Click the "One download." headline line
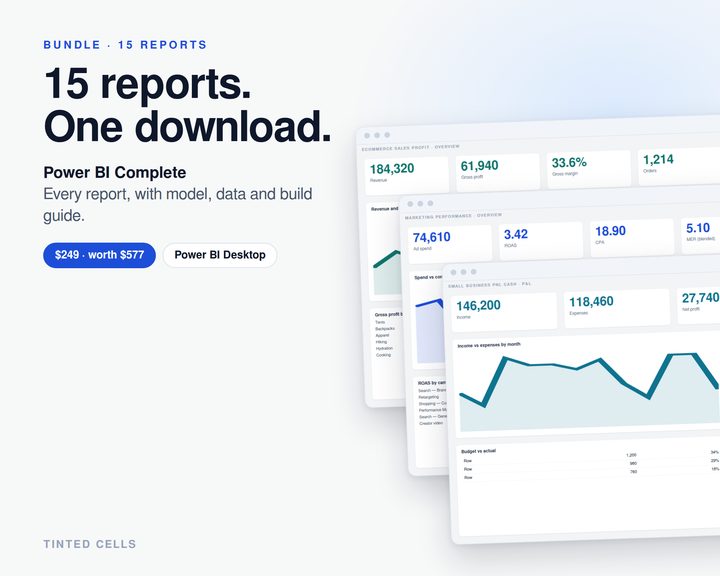 pyautogui.click(x=187, y=126)
